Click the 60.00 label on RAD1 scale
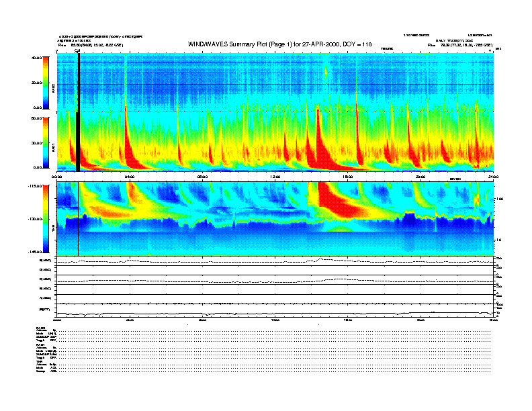532x411 pixels. tap(37, 118)
